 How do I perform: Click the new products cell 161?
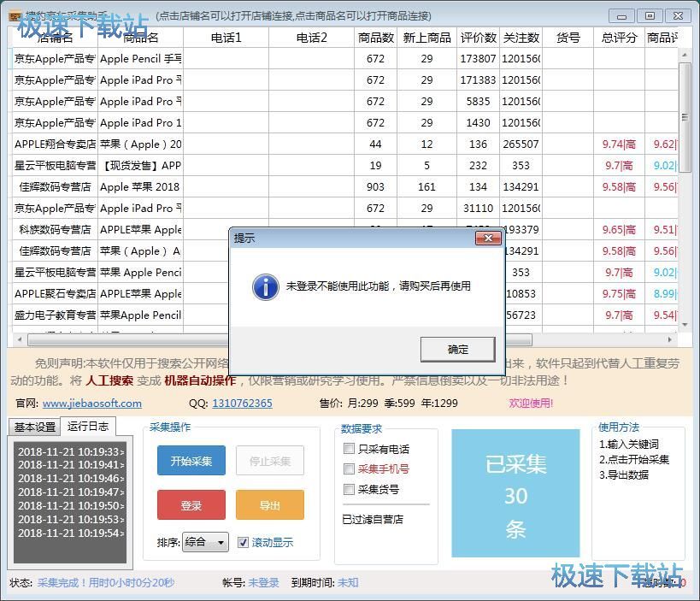tap(426, 186)
